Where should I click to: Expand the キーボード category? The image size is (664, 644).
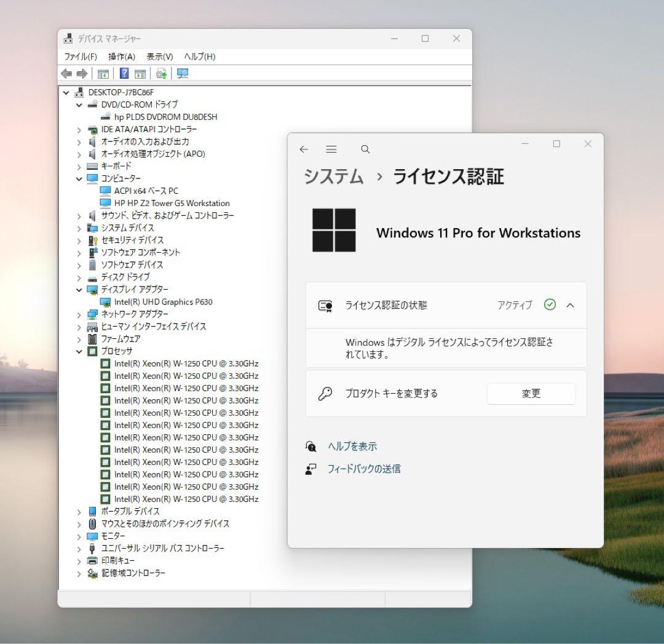[x=79, y=167]
